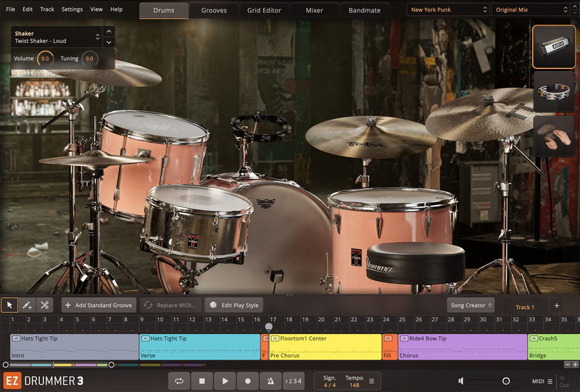The width and height of the screenshot is (580, 392).
Task: Mute output with speaker icon
Action: coord(461,381)
